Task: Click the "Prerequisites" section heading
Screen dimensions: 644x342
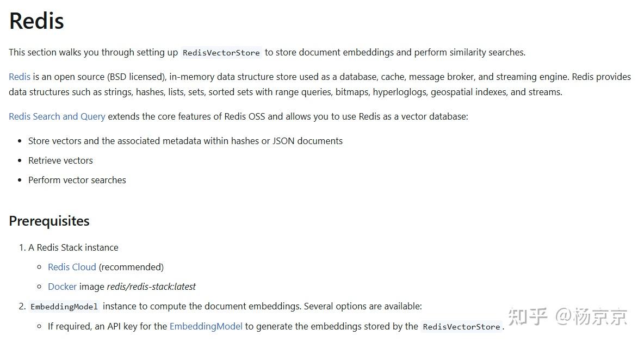Action: tap(49, 221)
